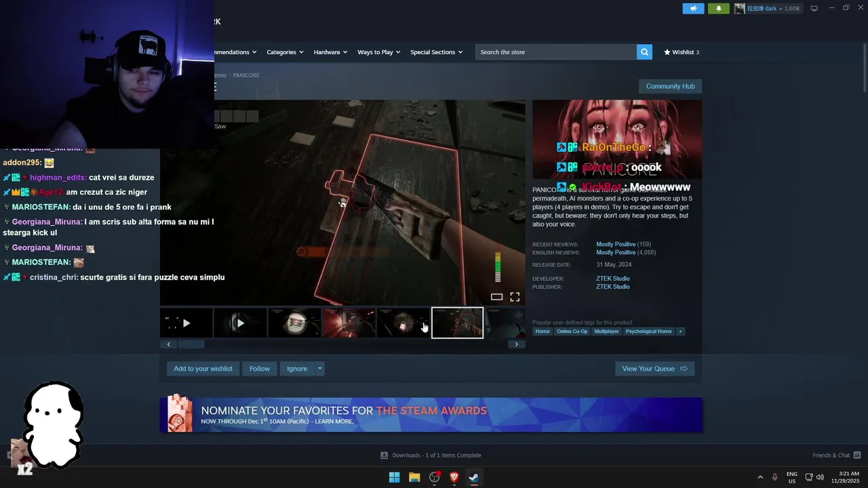Play the second trailer thumbnail
Screen dimensions: 868x488
(240, 323)
